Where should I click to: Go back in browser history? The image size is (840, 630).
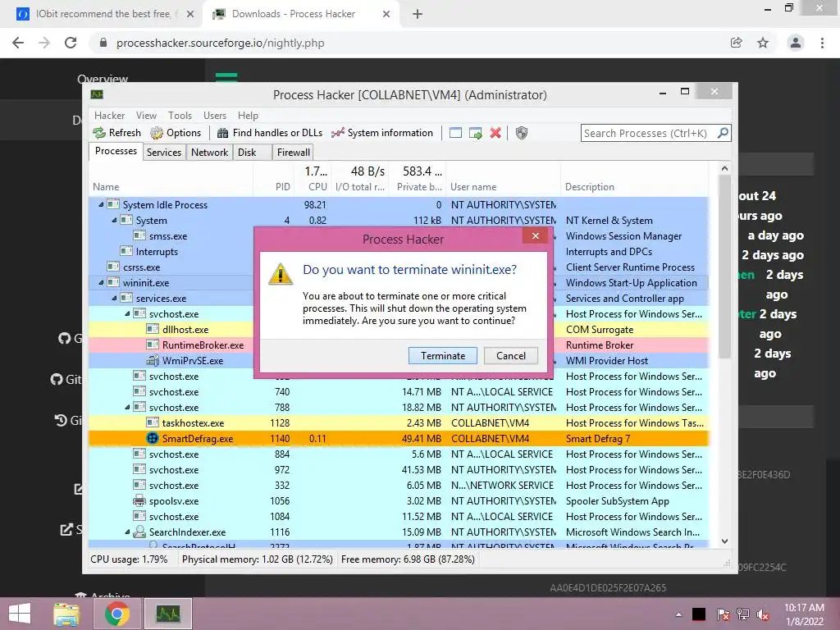click(18, 43)
